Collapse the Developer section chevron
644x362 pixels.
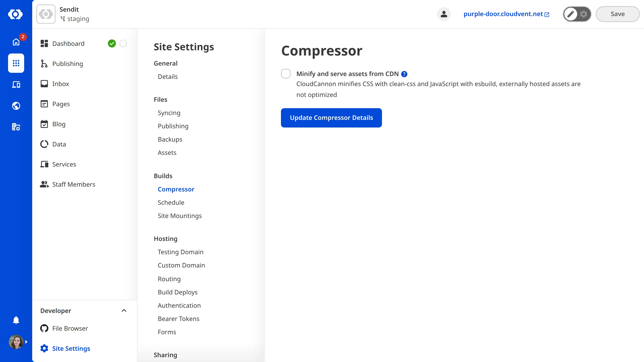[124, 311]
